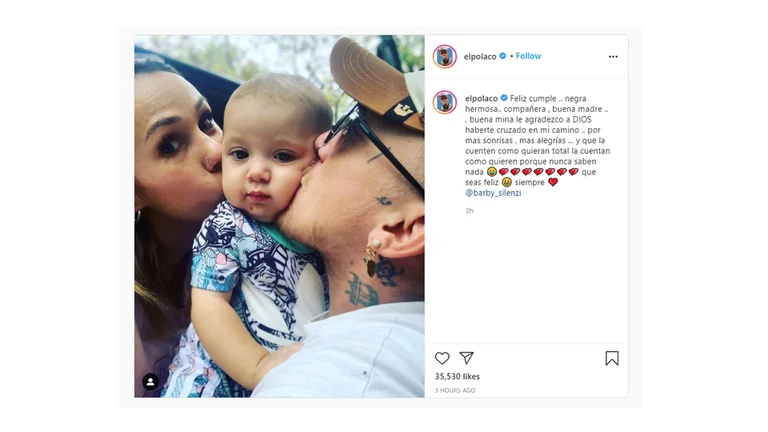The height and width of the screenshot is (432, 768).
Task: Share post via paper plane icon
Action: click(466, 358)
